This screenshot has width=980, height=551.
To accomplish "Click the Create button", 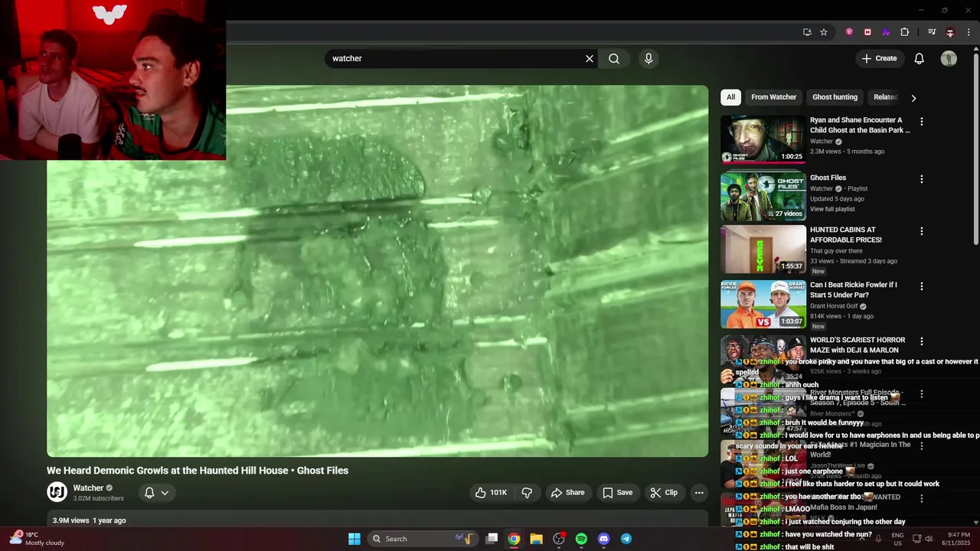I will point(879,58).
